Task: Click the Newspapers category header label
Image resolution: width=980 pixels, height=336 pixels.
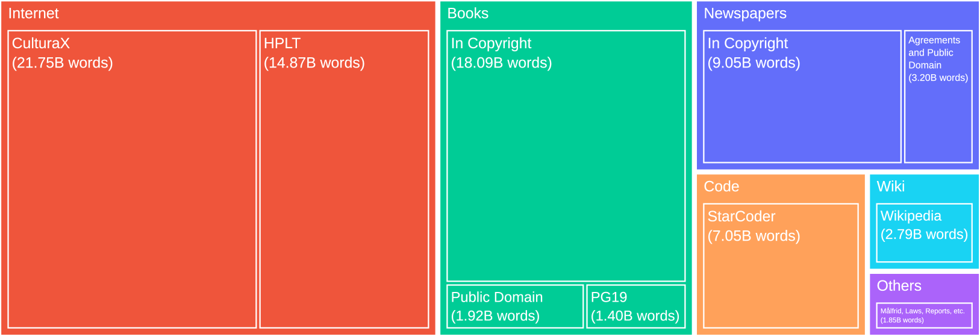Action: point(745,14)
